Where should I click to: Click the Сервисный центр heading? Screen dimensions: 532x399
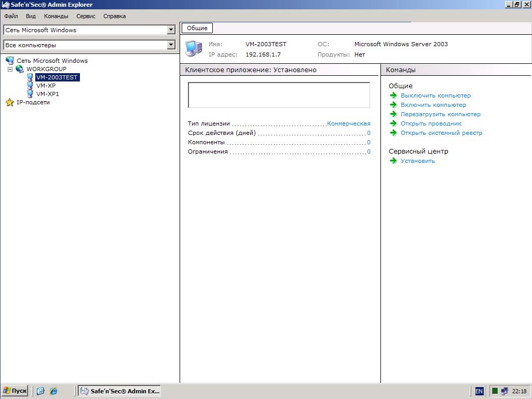(x=418, y=152)
